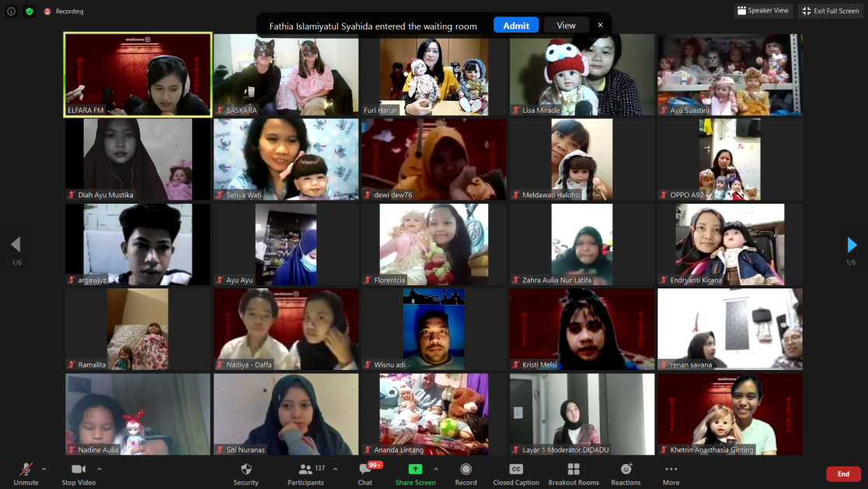This screenshot has width=868, height=489.
Task: Switch to Speaker View
Action: pos(761,10)
